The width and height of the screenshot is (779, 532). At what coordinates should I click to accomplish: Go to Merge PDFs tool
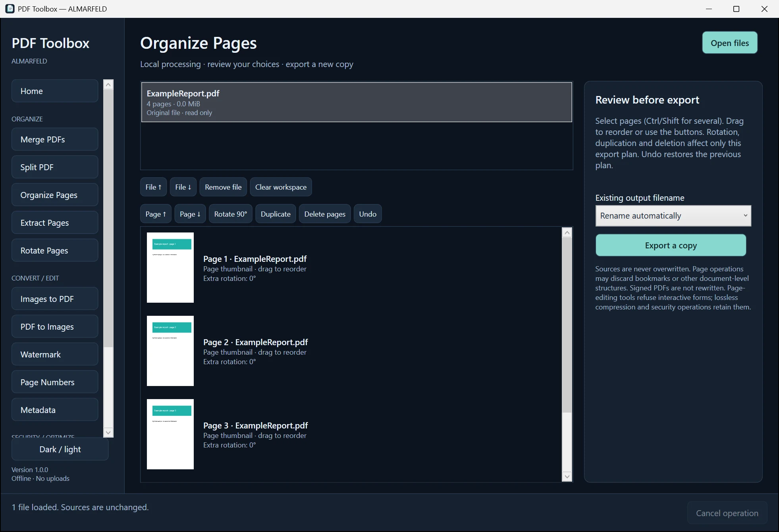55,139
